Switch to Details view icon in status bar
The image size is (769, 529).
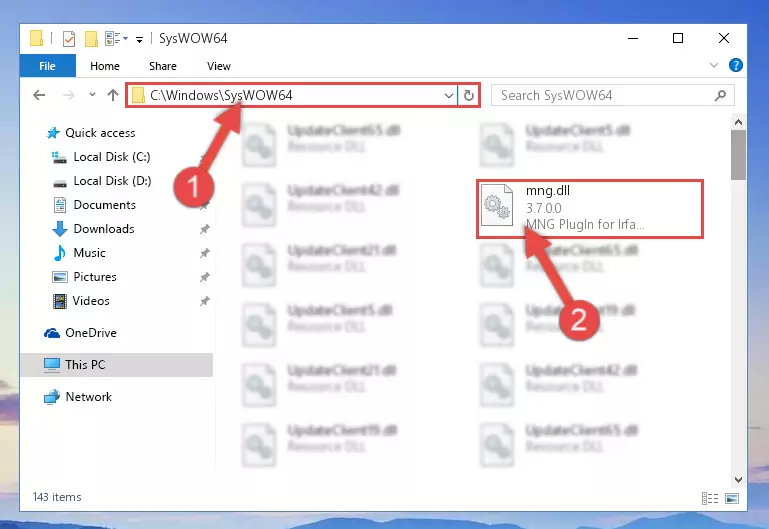click(710, 499)
